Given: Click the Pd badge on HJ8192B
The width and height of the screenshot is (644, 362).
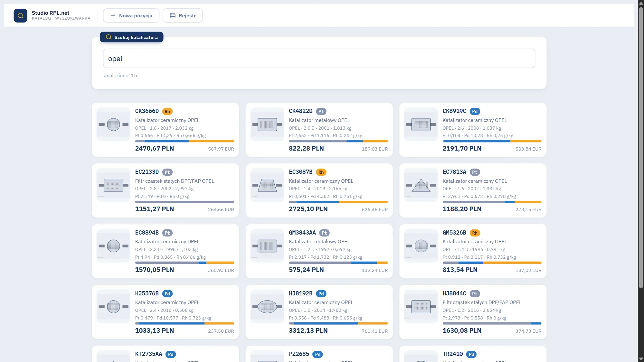Looking at the screenshot, I should click(x=321, y=293).
